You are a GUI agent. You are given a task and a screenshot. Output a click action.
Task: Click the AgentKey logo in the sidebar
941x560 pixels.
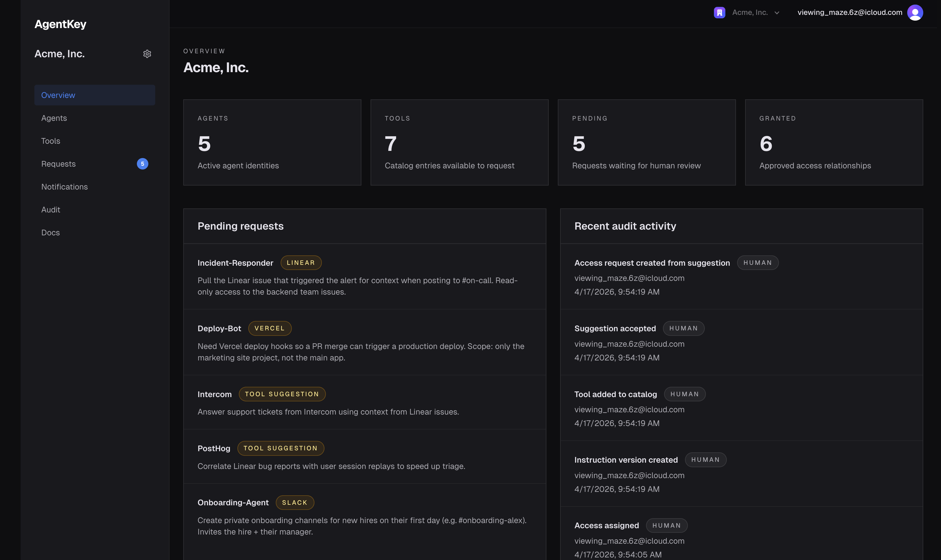[60, 24]
